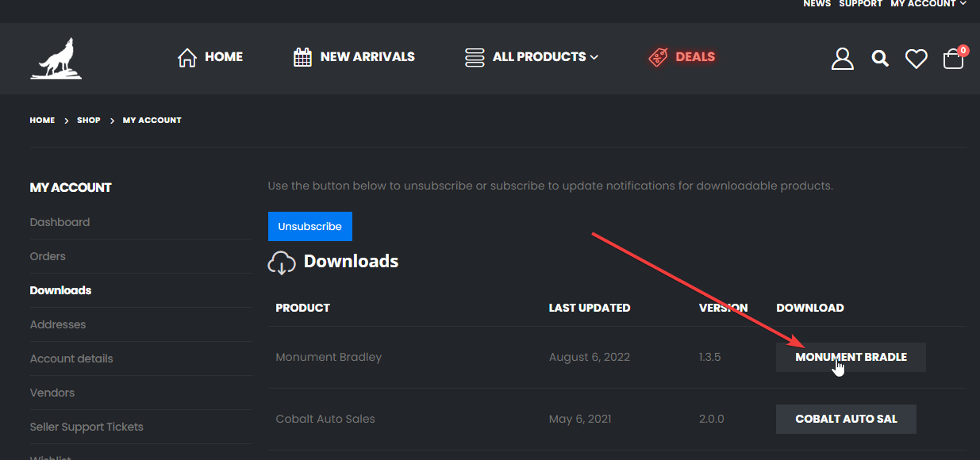Image resolution: width=980 pixels, height=460 pixels.
Task: Click the howling wolf site logo
Action: [56, 59]
